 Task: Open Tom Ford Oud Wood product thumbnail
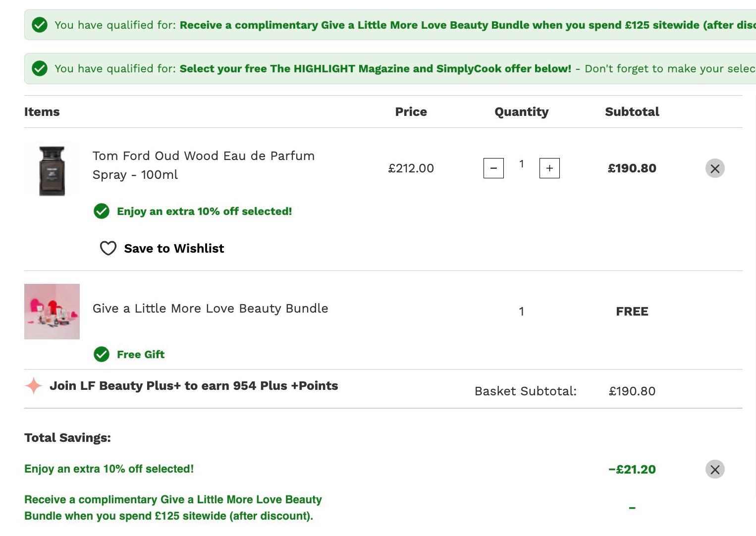click(x=52, y=171)
